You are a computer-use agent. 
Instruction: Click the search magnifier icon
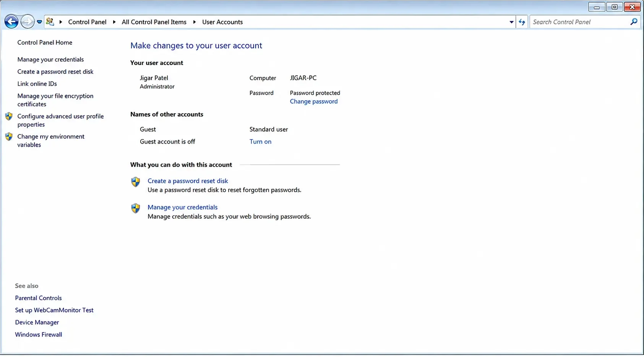634,22
